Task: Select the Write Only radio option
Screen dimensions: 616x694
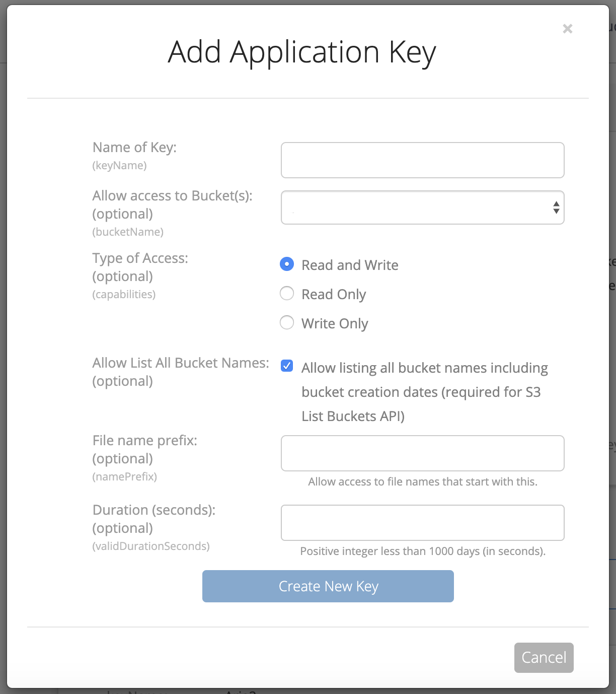Action: click(287, 322)
